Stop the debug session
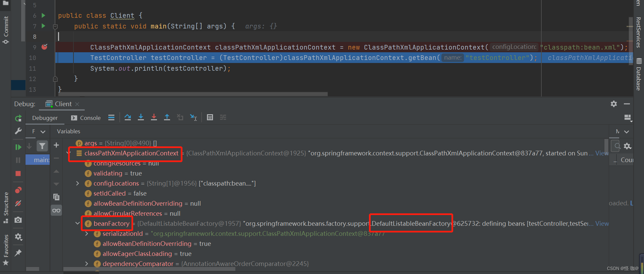The height and width of the screenshot is (274, 644). coord(18,174)
